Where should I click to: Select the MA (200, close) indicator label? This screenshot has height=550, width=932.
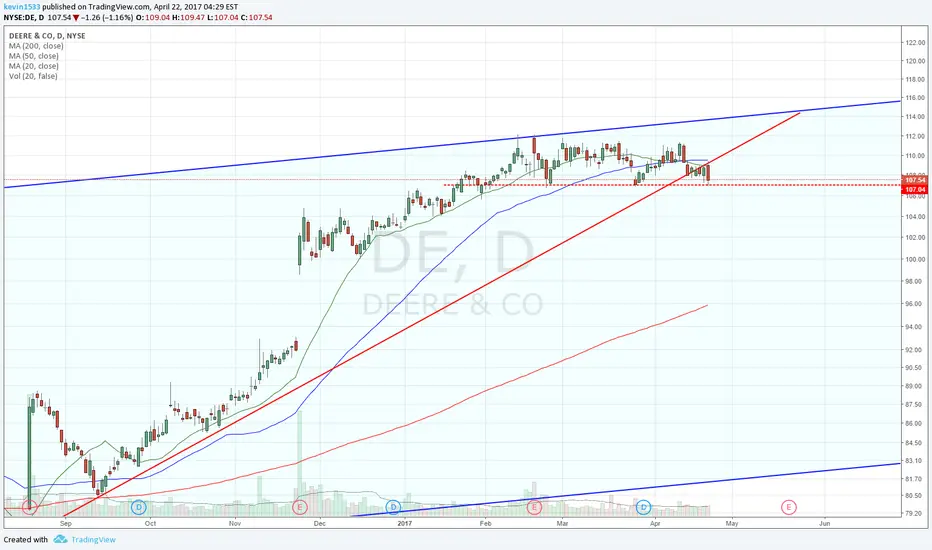tap(36, 46)
